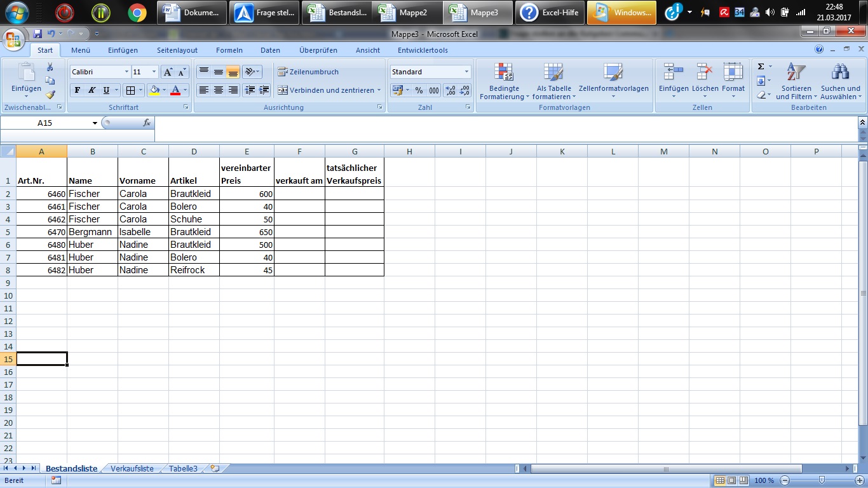Toggle bold formatting with Fett icon
Screen dimensions: 868x488
tap(77, 90)
